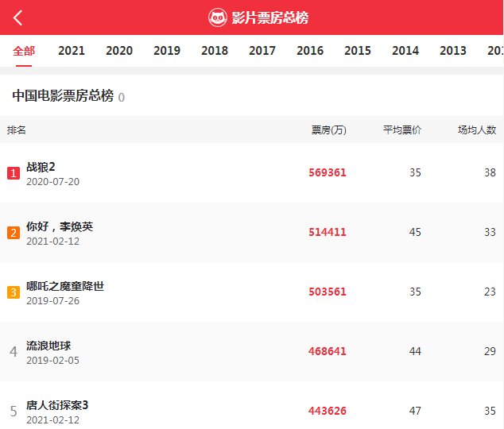This screenshot has height=429, width=504.
Task: Click the yellow rank 3 badge
Action: tap(14, 292)
